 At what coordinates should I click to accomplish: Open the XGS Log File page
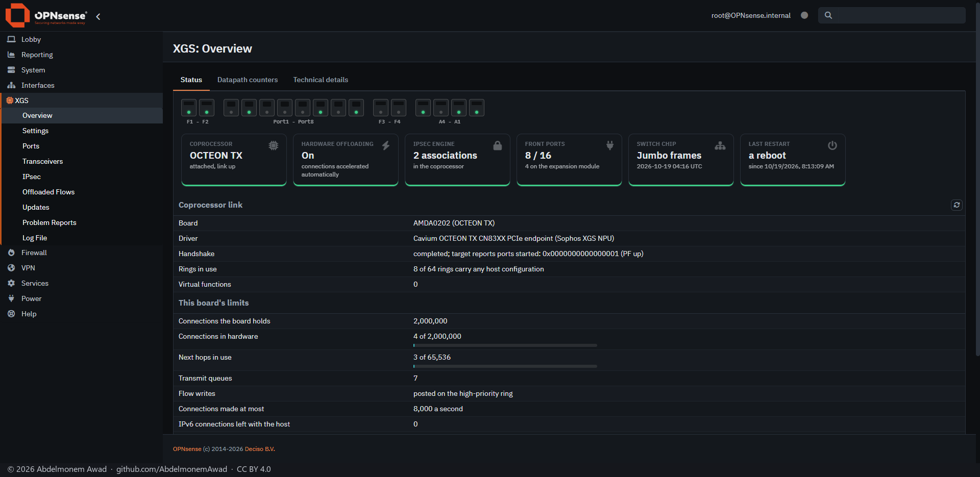pos(83,238)
